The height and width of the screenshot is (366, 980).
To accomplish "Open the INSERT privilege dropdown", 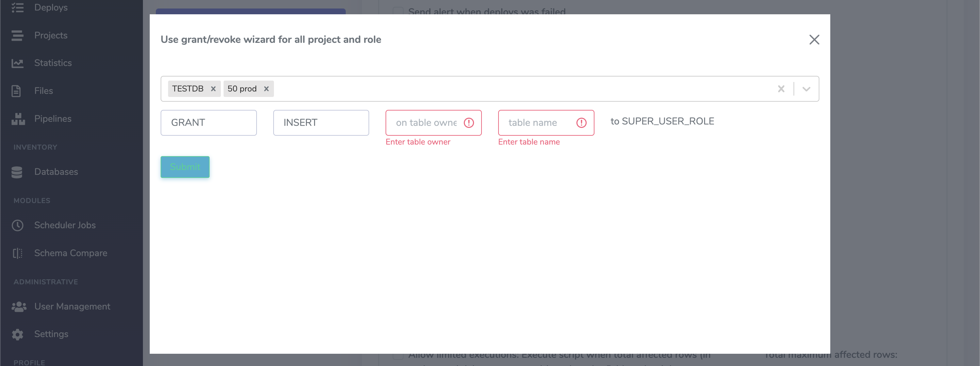I will click(x=321, y=122).
